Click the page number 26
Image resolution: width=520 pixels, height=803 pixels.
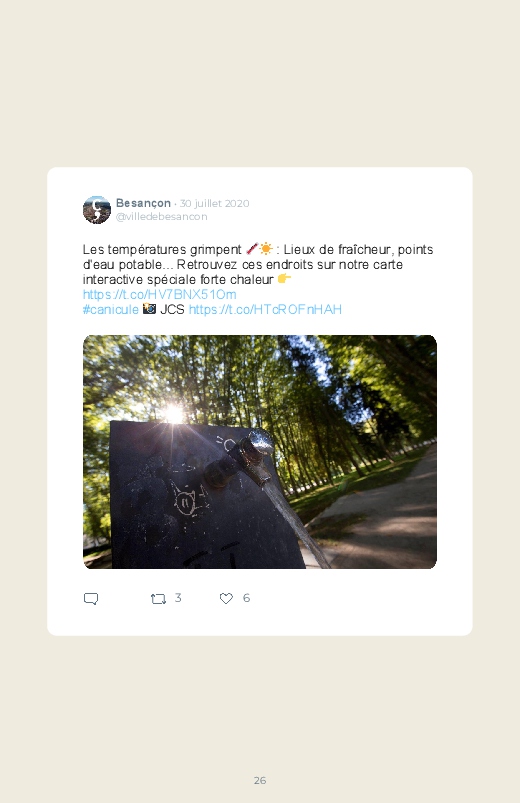(x=260, y=780)
